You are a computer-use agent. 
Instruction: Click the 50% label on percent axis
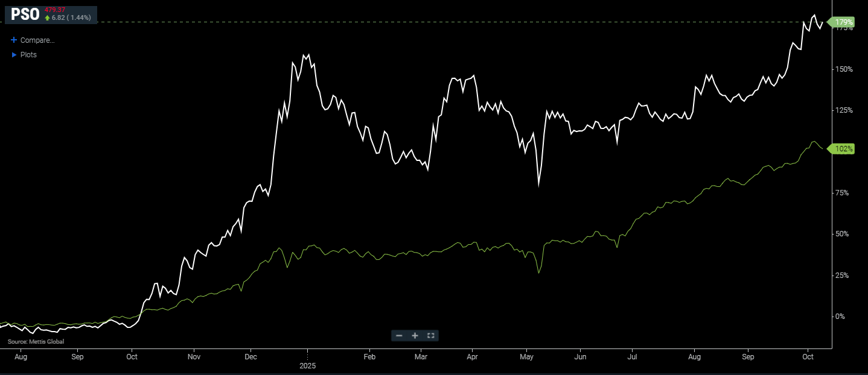pos(845,234)
